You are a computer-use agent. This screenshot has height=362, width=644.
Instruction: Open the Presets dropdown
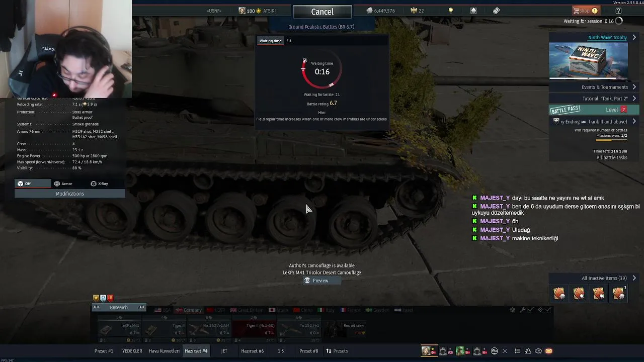(x=337, y=351)
